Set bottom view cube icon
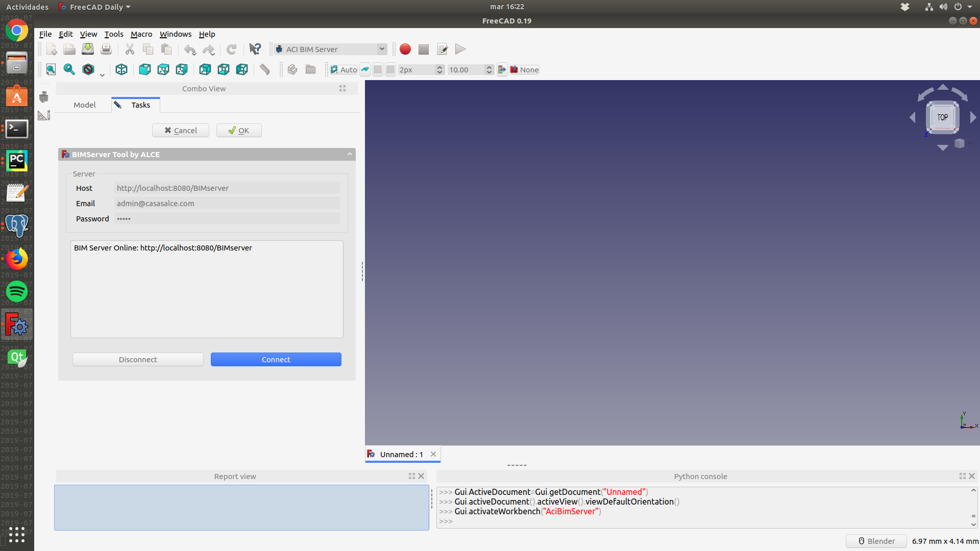Image resolution: width=980 pixels, height=551 pixels. point(224,69)
